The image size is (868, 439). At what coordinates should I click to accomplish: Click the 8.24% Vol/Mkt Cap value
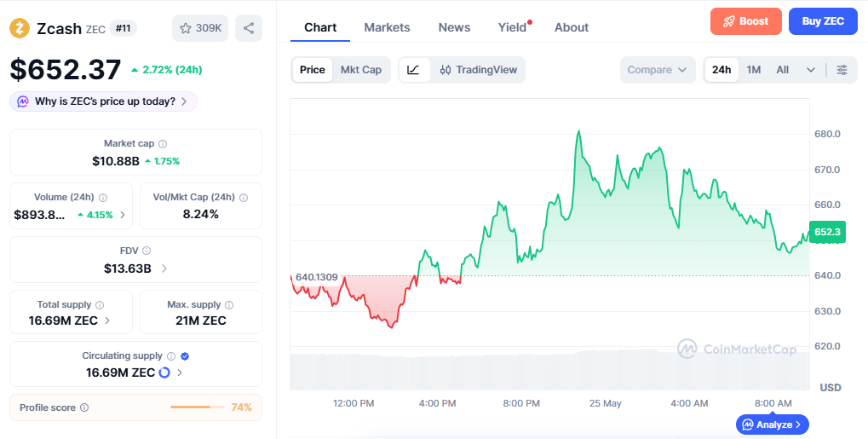[201, 214]
